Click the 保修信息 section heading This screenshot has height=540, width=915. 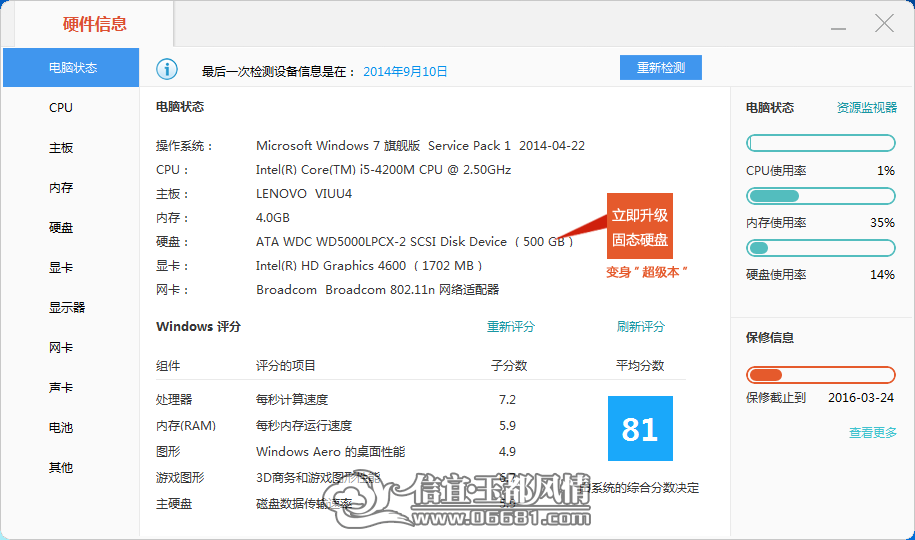770,337
